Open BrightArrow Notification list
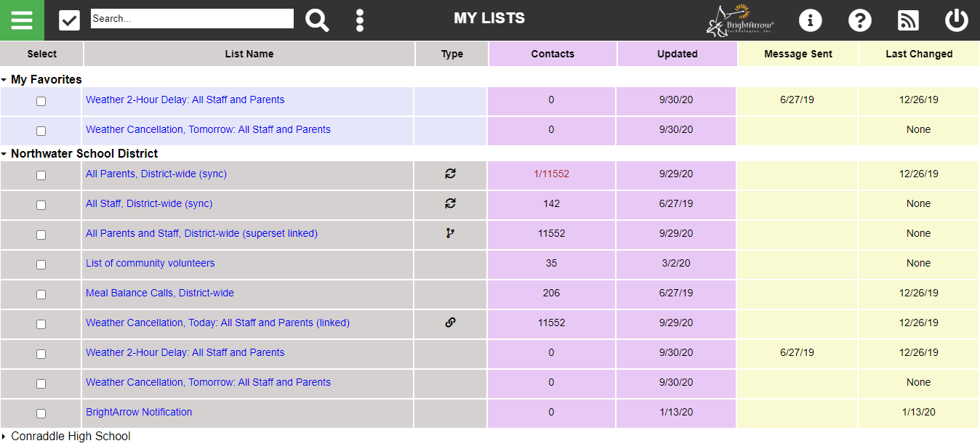Screen dimensions: 980x446 (139, 412)
